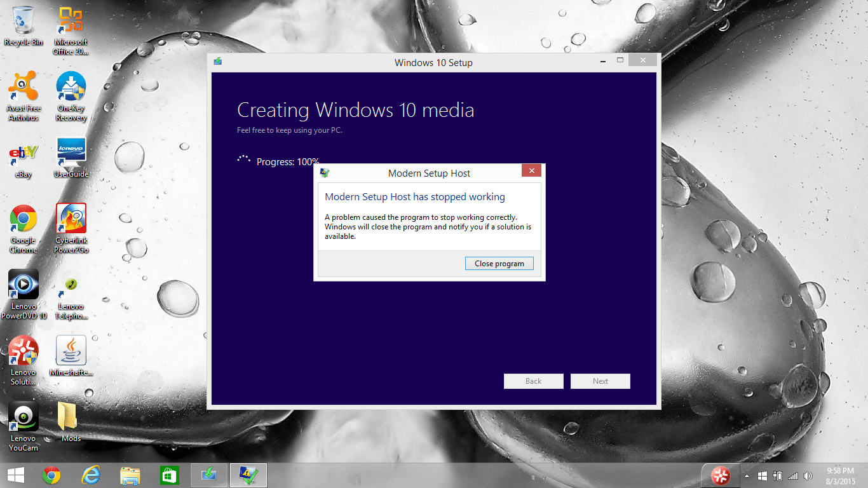Select the Lenovo PowerDVD 10 icon
868x488 pixels.
click(24, 295)
